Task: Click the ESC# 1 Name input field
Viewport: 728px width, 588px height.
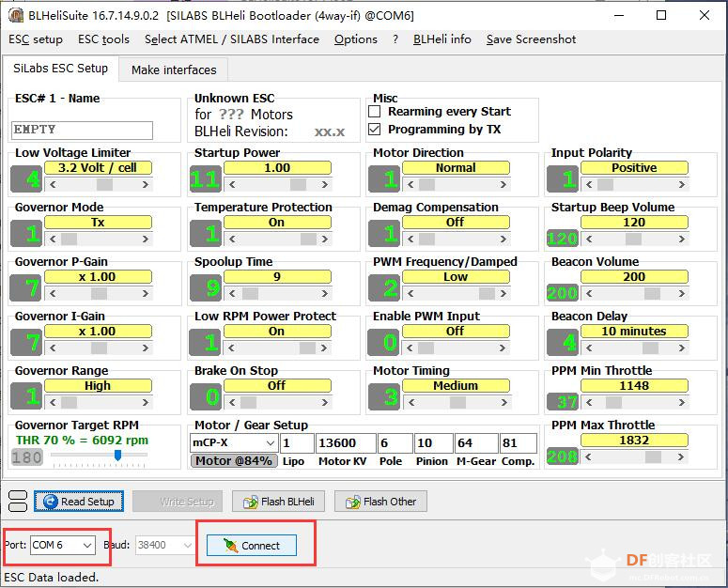Action: [82, 131]
